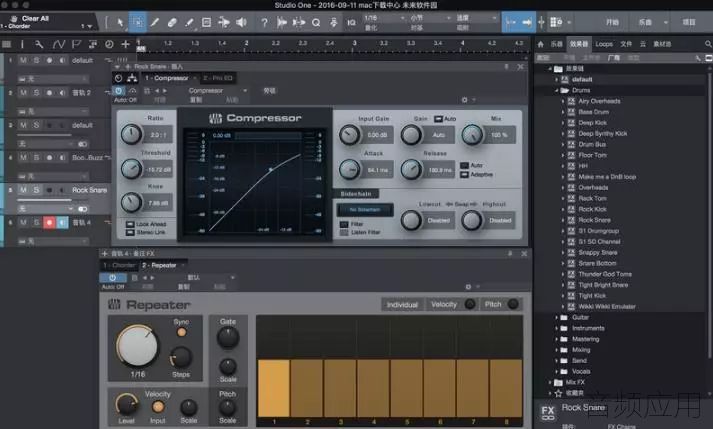Screen dimensions: 713x429
Task: Click the wrench icon above track list
Action: [x=39, y=44]
